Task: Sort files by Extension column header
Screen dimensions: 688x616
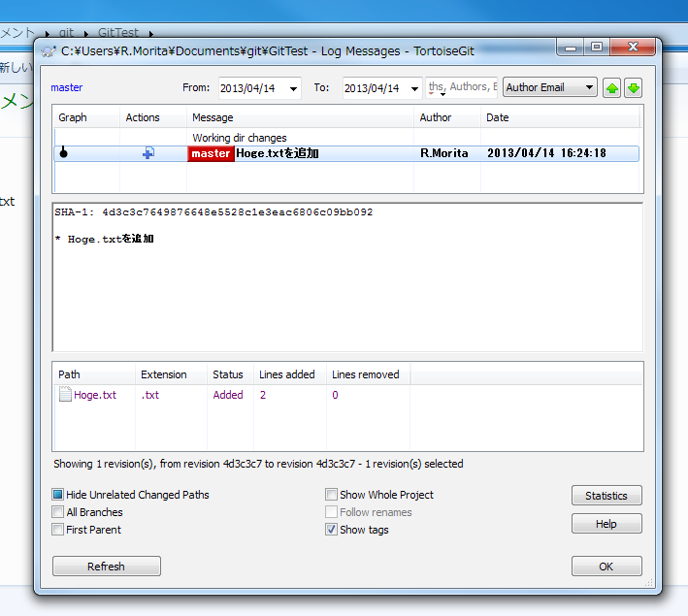Action: pyautogui.click(x=171, y=374)
